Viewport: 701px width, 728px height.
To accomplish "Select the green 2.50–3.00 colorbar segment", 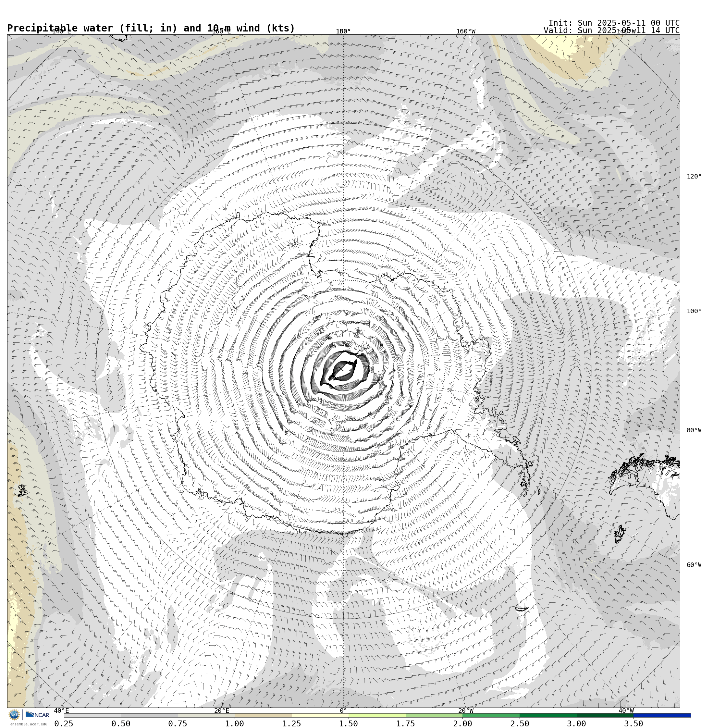I will (548, 715).
